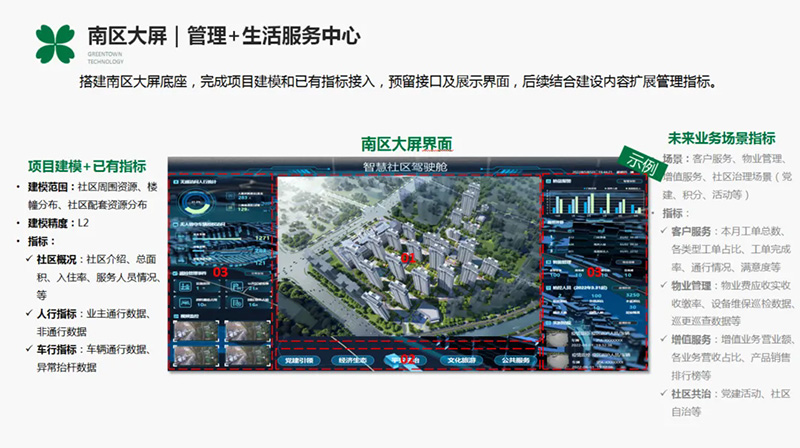Click the bottom-right video surveillance thumbnail

point(244,355)
